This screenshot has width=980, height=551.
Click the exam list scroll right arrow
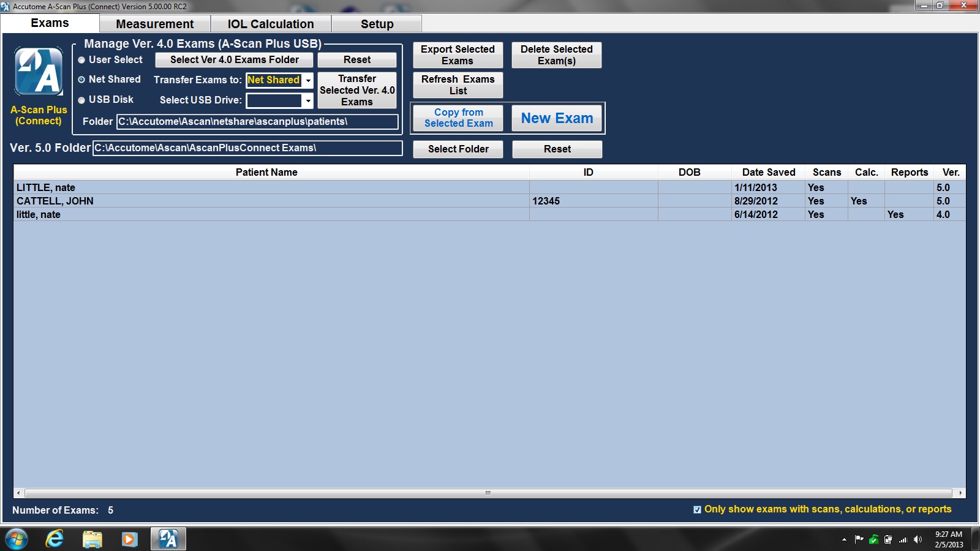click(960, 493)
